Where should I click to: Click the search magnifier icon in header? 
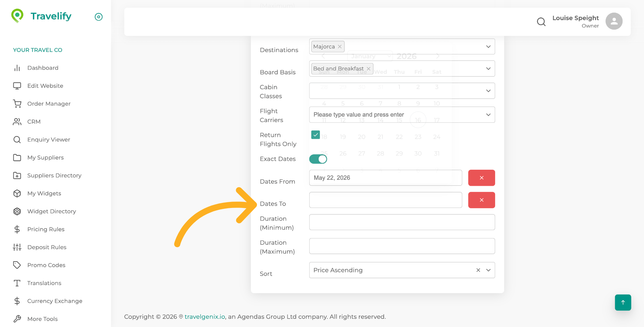coord(541,22)
